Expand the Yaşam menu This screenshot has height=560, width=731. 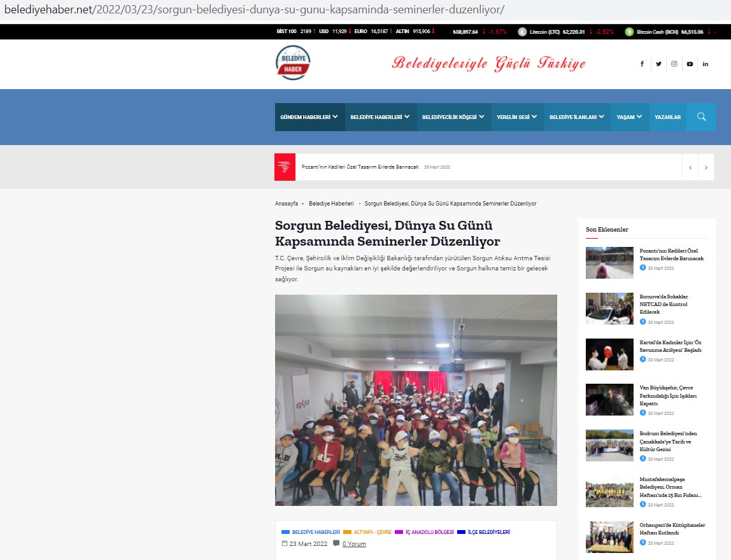click(x=630, y=117)
